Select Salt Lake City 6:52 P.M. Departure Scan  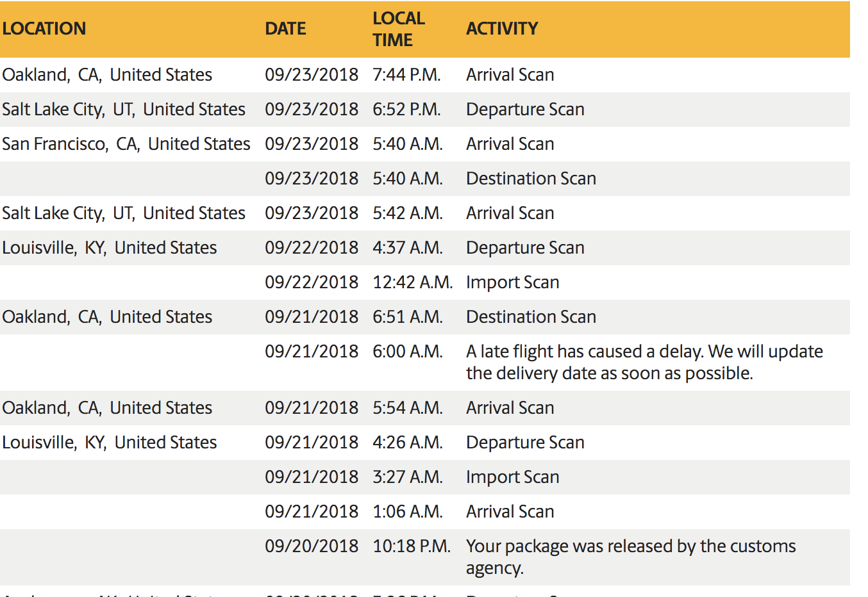(x=425, y=110)
